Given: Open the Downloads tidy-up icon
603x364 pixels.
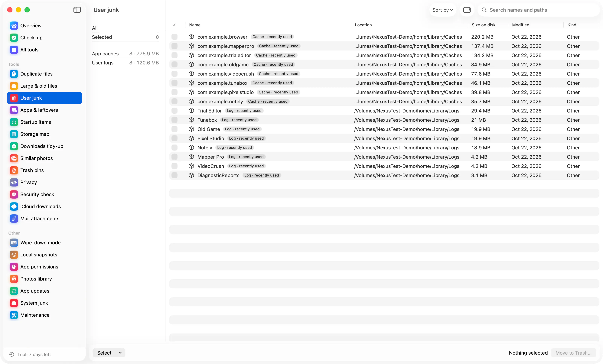Looking at the screenshot, I should point(14,146).
